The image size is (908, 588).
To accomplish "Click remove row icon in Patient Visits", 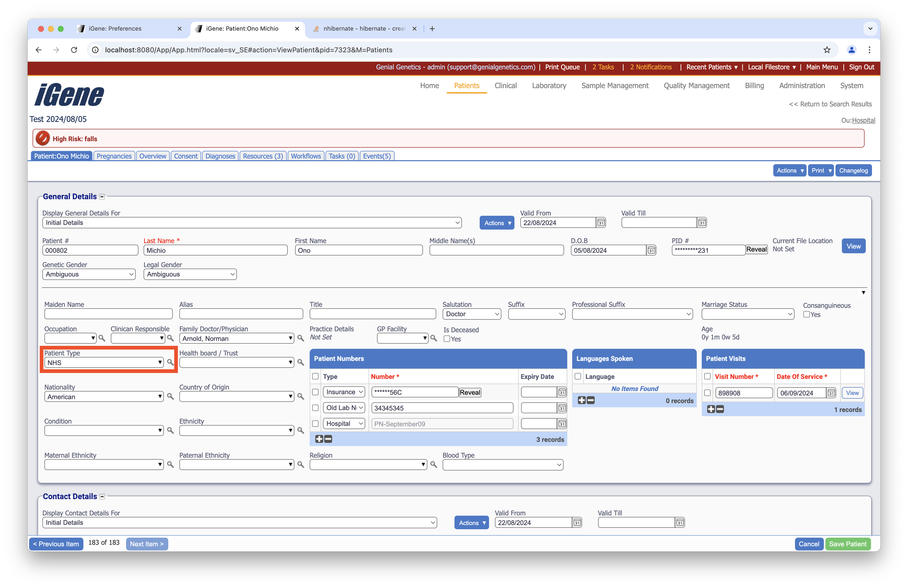I will tap(720, 410).
